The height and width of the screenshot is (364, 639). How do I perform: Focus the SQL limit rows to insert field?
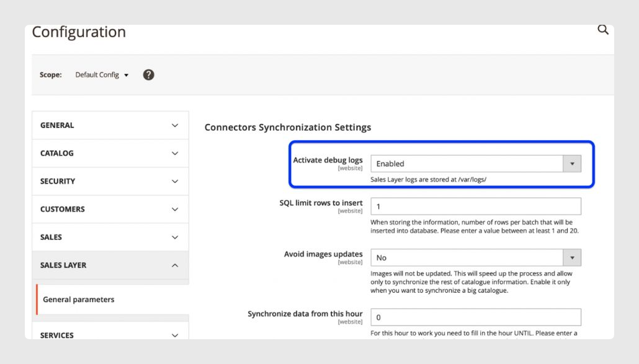pos(476,206)
